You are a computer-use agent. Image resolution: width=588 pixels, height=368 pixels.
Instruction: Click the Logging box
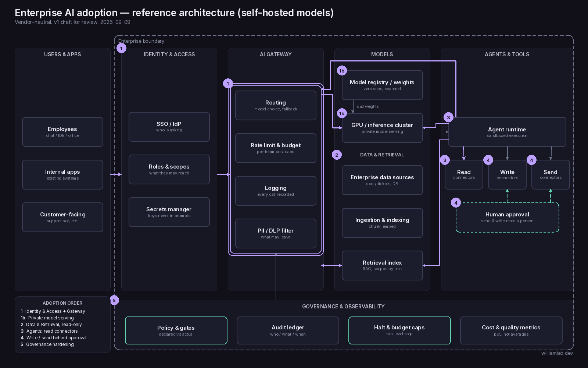coord(276,191)
